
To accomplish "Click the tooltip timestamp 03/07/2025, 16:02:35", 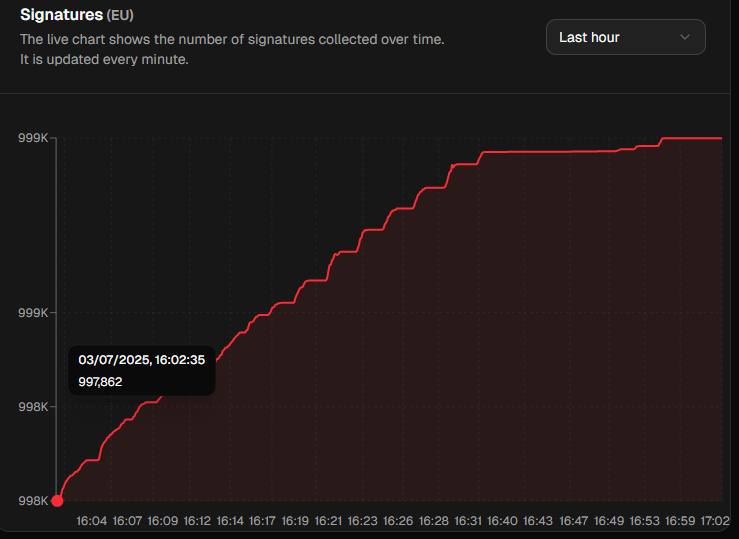I will (x=141, y=360).
